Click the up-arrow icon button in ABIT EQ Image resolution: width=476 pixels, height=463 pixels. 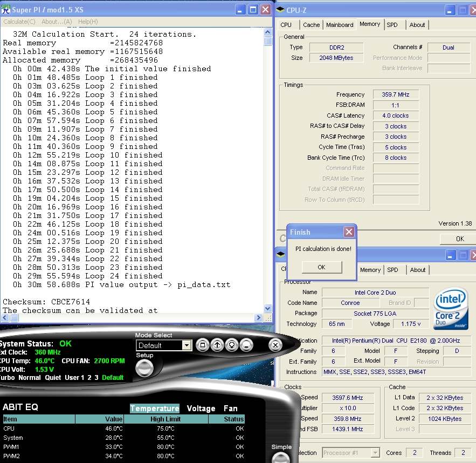[217, 345]
